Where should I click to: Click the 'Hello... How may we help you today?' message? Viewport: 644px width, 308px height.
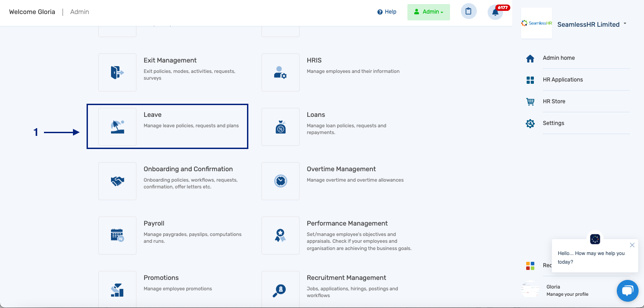coord(591,258)
